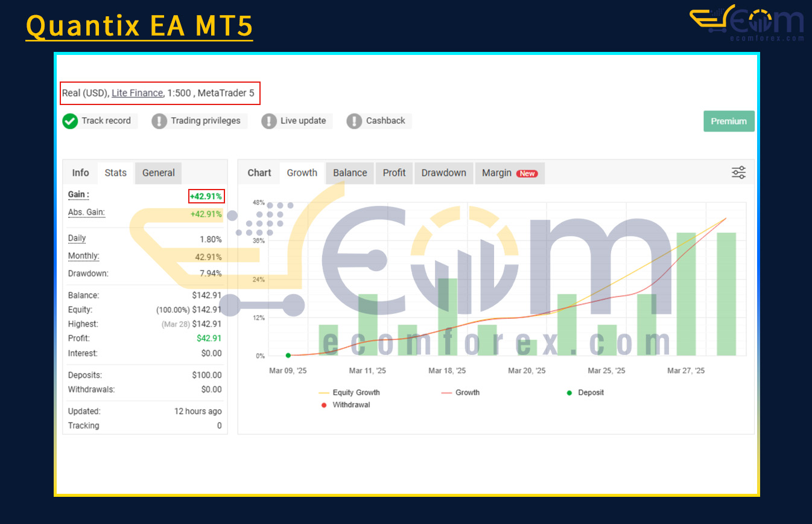Click the Mar 18, '25 axis label
The image size is (812, 524).
pyautogui.click(x=447, y=371)
